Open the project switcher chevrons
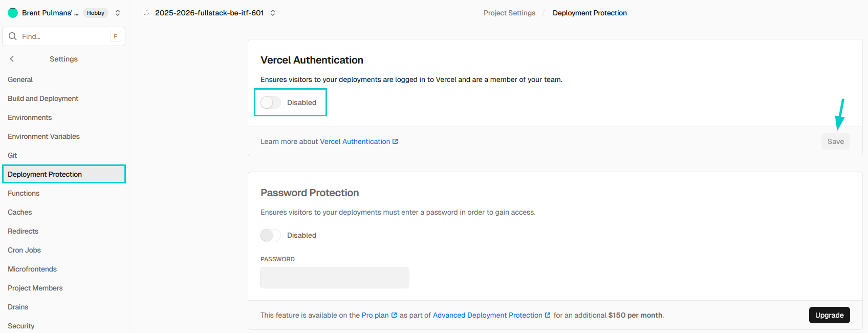The image size is (868, 333). 273,13
